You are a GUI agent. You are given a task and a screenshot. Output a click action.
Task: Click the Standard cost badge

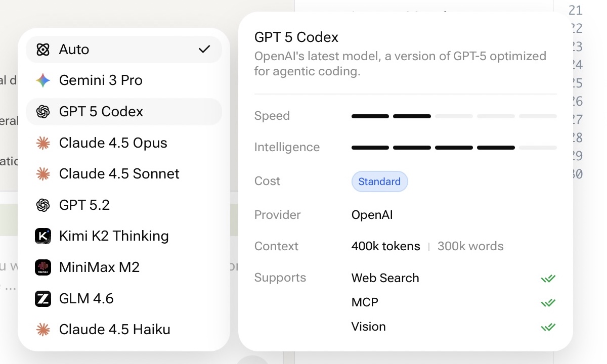(379, 181)
